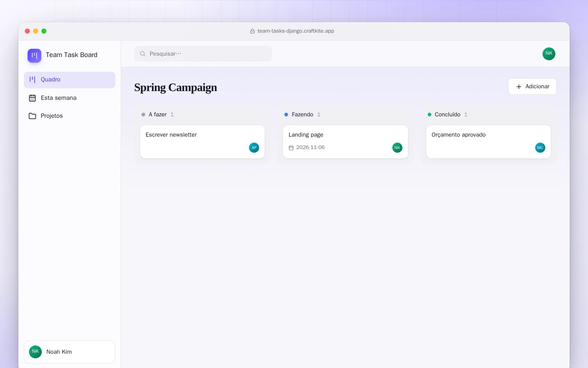Click the lock icon in address bar

pyautogui.click(x=252, y=31)
